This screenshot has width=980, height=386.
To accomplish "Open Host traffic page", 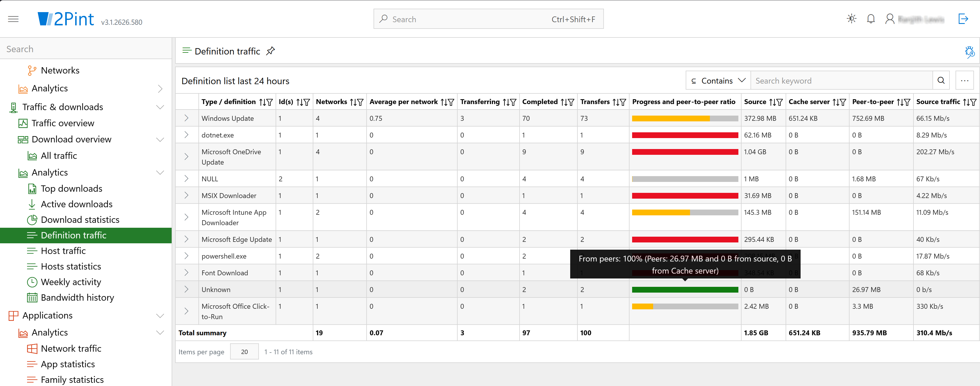I will click(63, 251).
